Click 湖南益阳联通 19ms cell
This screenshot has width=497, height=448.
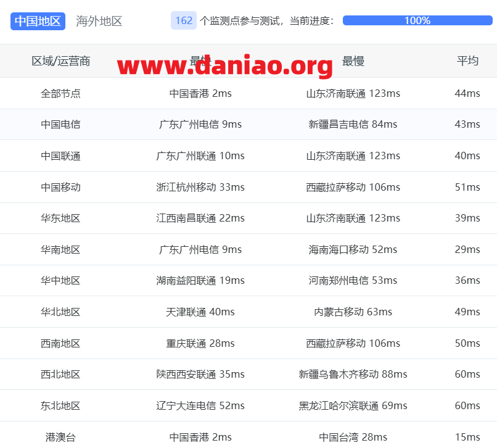point(200,281)
